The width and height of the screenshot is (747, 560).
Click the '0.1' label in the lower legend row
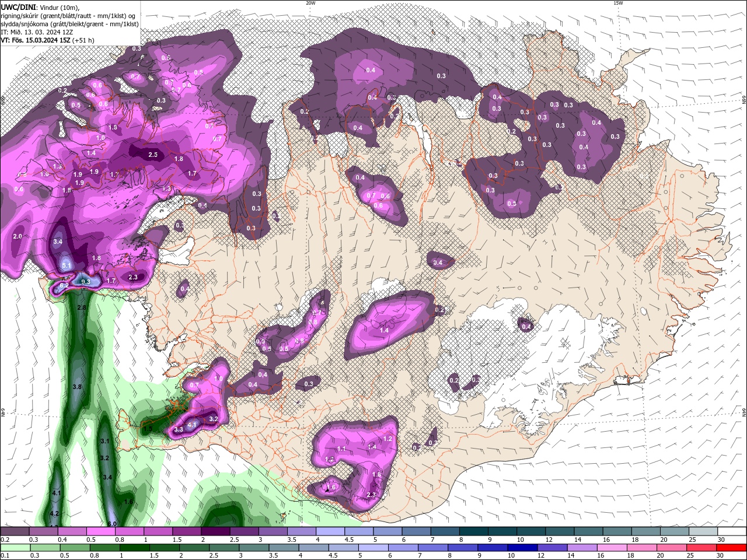pos(5,556)
